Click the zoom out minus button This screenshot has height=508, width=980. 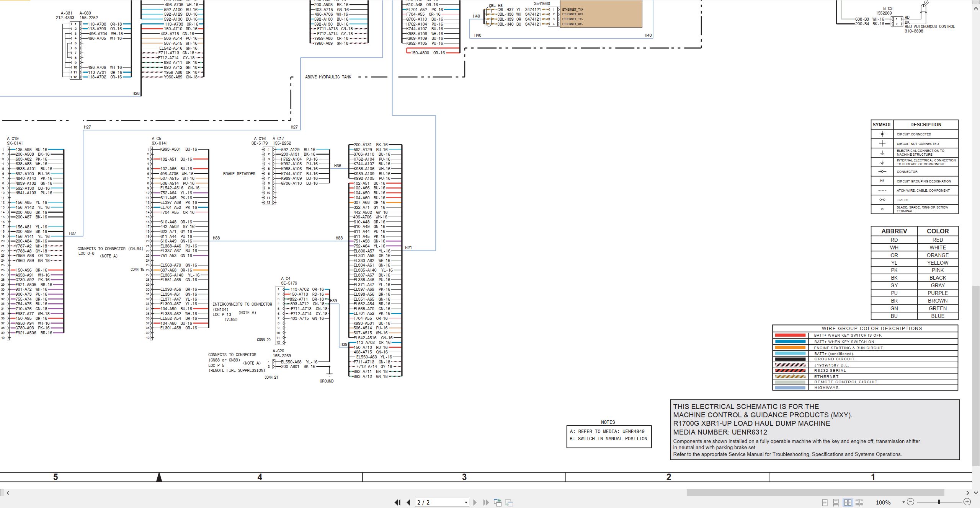pyautogui.click(x=911, y=502)
